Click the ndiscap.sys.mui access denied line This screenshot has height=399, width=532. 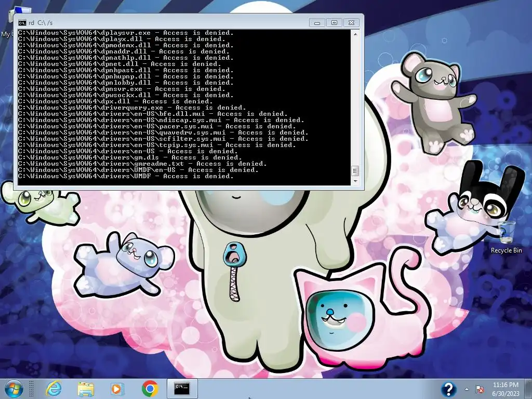tap(161, 120)
